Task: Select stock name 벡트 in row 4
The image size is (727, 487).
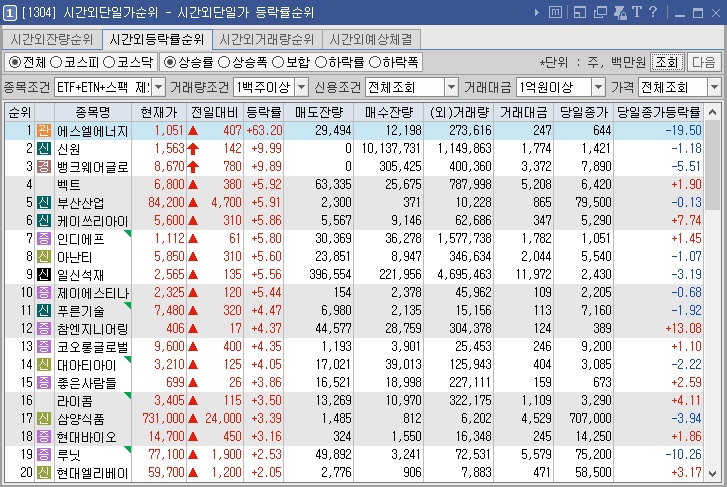Action: coord(69,185)
